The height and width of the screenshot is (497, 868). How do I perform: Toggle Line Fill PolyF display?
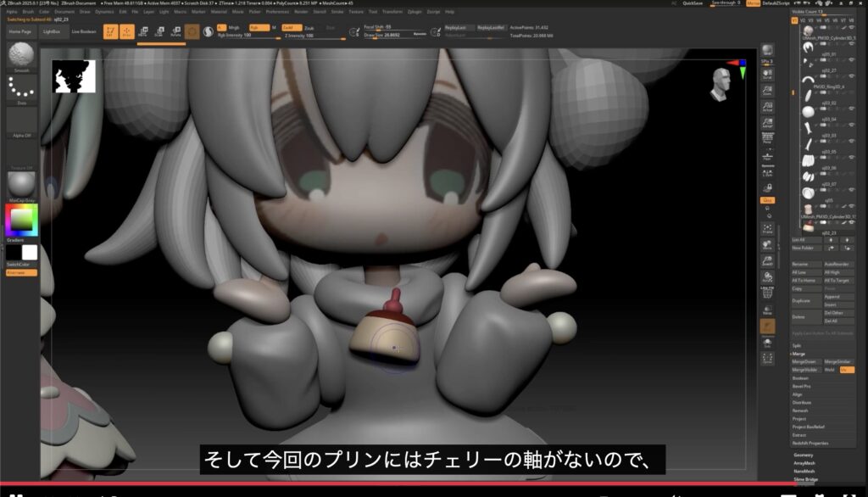(x=767, y=293)
